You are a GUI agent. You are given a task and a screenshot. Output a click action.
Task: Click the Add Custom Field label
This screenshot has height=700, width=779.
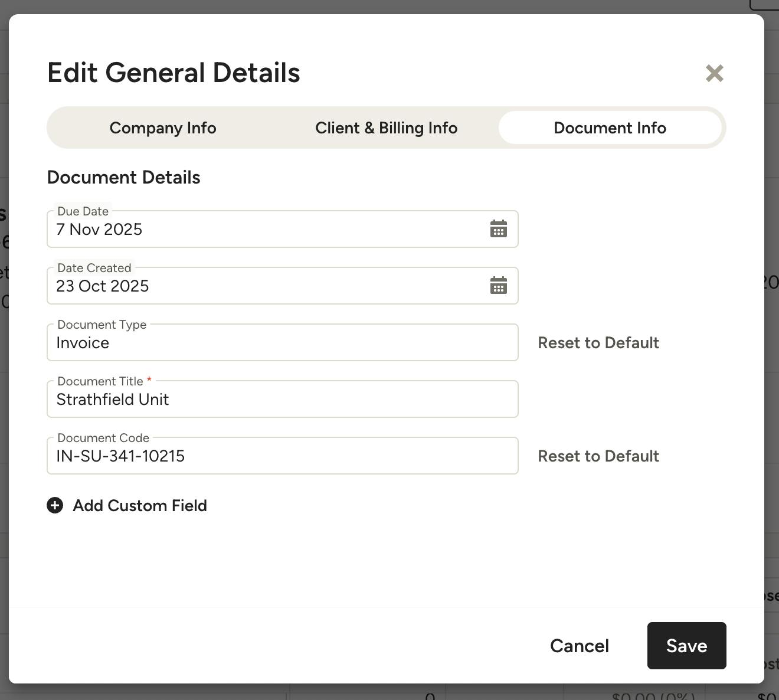click(140, 506)
